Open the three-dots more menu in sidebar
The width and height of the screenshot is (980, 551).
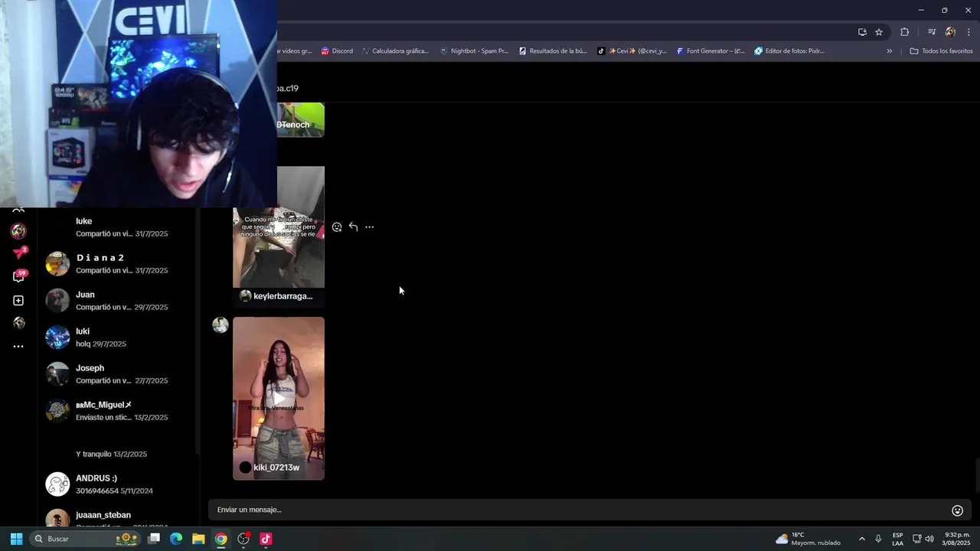(x=18, y=347)
